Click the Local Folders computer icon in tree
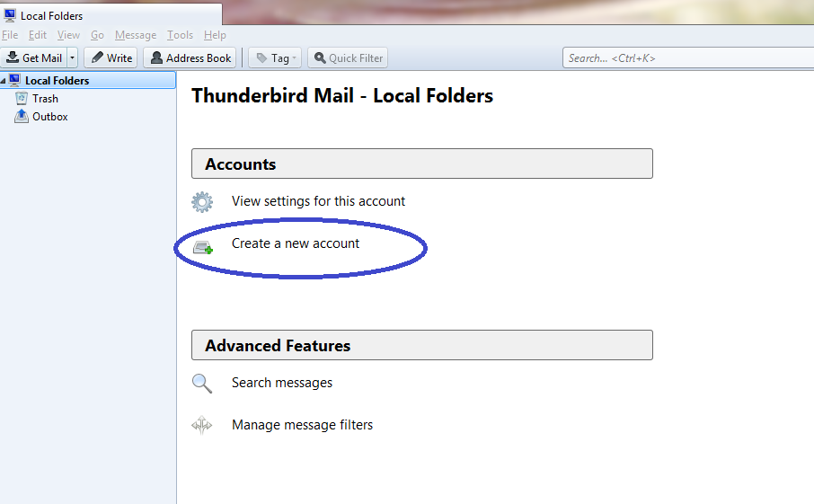The width and height of the screenshot is (814, 504). pos(14,80)
